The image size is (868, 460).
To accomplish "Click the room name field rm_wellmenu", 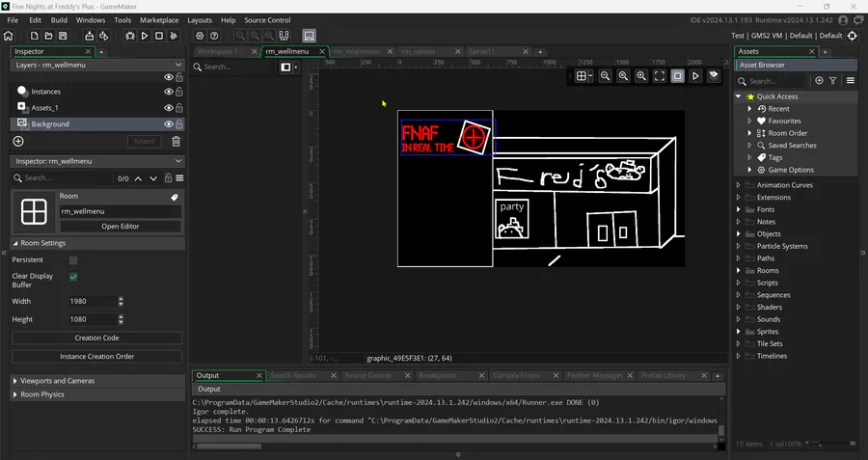I will [121, 211].
